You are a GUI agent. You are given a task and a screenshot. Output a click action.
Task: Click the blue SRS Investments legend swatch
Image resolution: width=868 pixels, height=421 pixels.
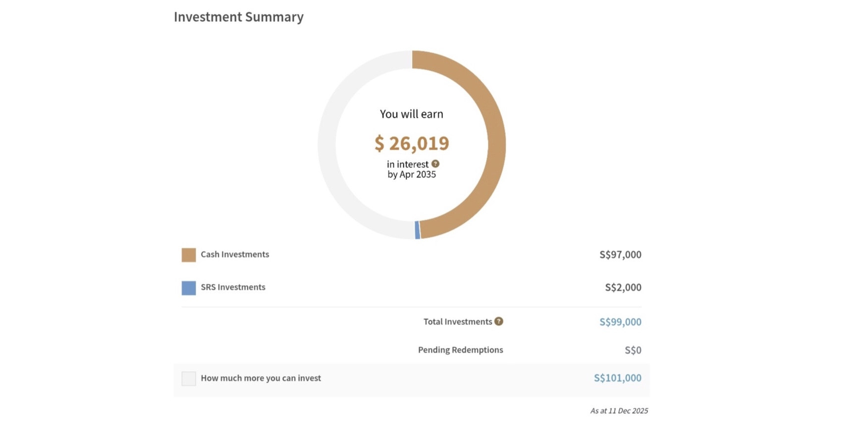pyautogui.click(x=188, y=288)
